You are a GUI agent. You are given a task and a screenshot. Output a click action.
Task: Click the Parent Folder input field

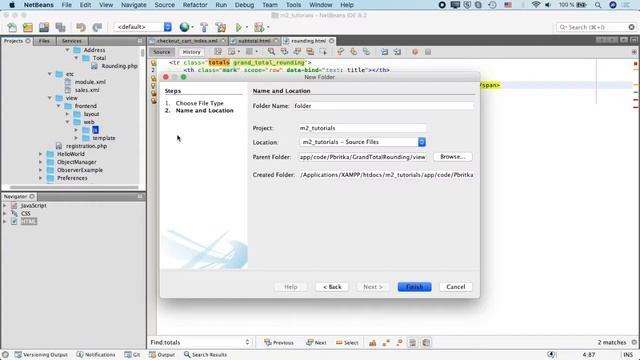[x=362, y=157]
